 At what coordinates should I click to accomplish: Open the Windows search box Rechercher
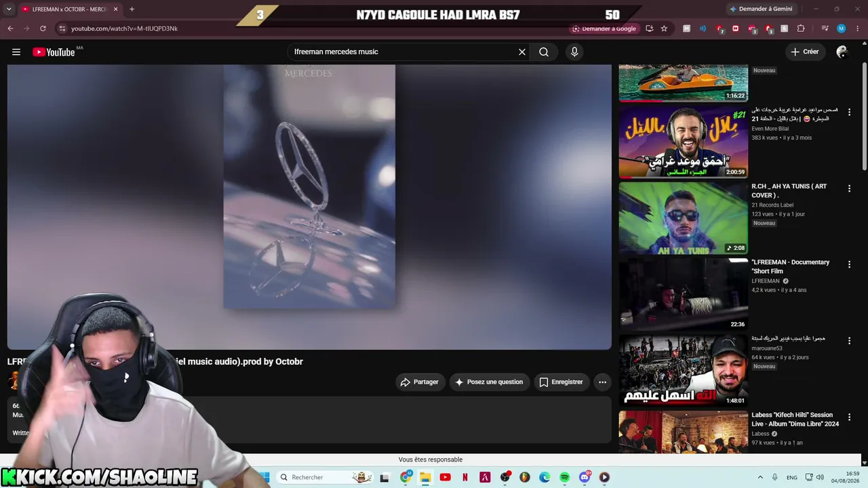(x=325, y=477)
